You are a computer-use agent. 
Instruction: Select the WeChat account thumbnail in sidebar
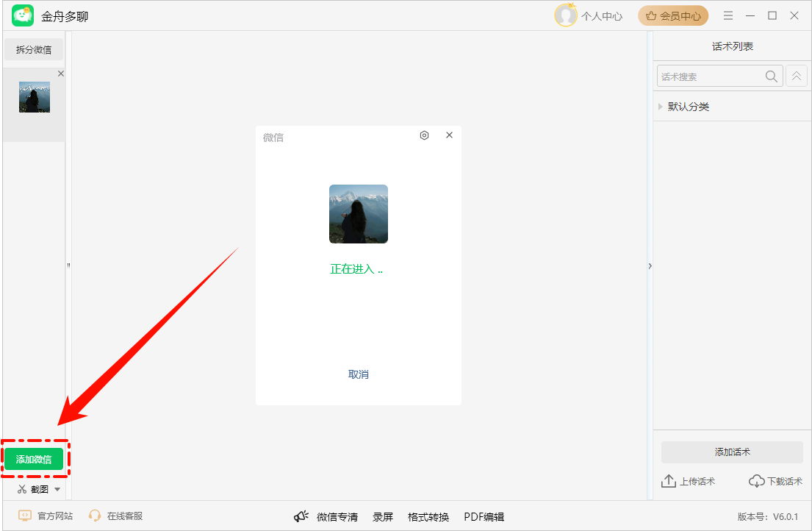pyautogui.click(x=35, y=96)
